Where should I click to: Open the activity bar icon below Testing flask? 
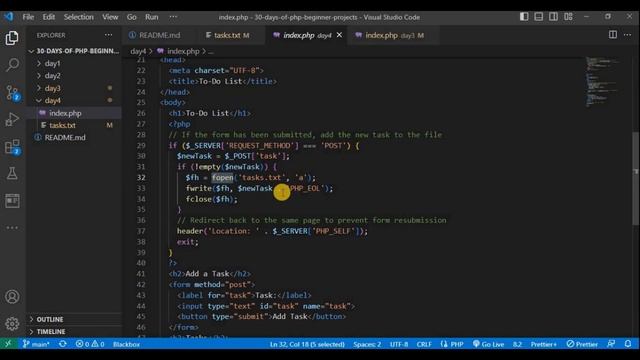(12, 200)
